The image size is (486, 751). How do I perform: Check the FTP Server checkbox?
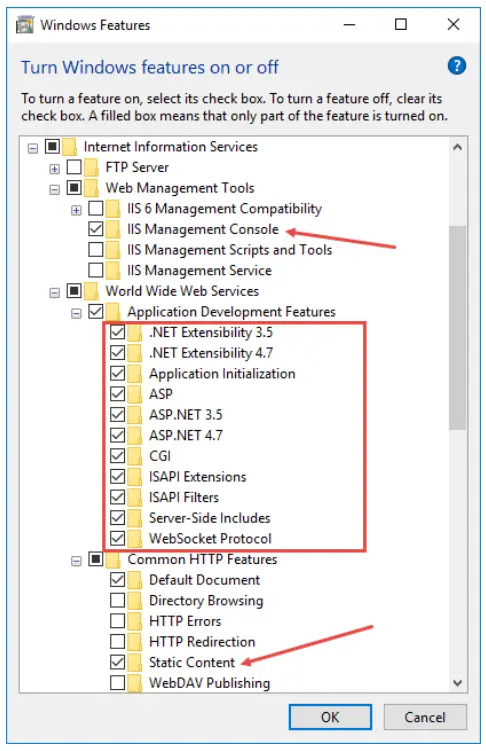(74, 167)
